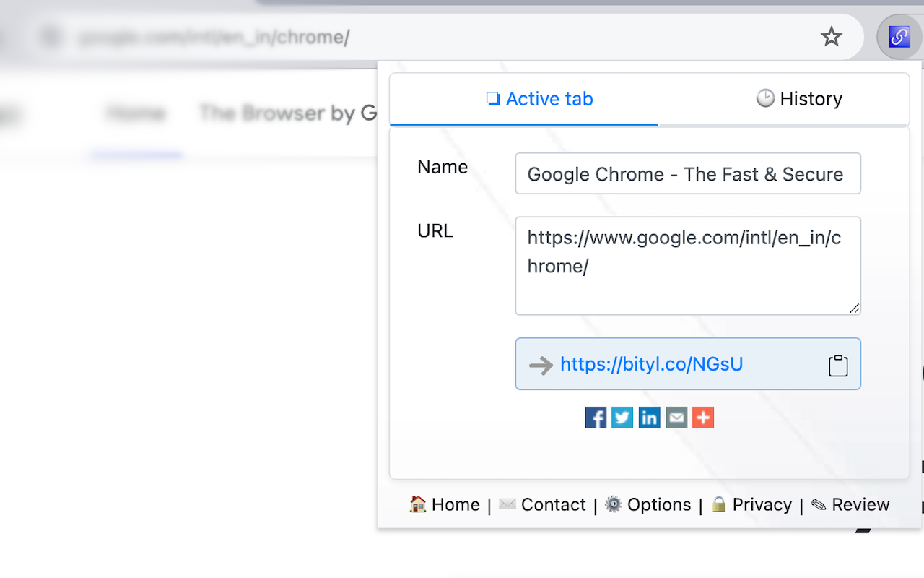Select the Active tab view
This screenshot has height=578, width=924.
pos(539,99)
